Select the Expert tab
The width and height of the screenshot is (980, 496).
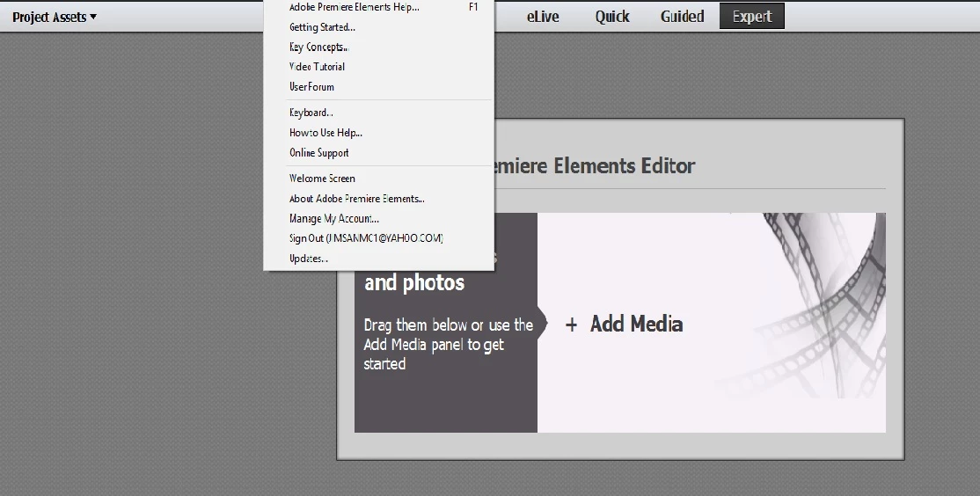coord(752,16)
